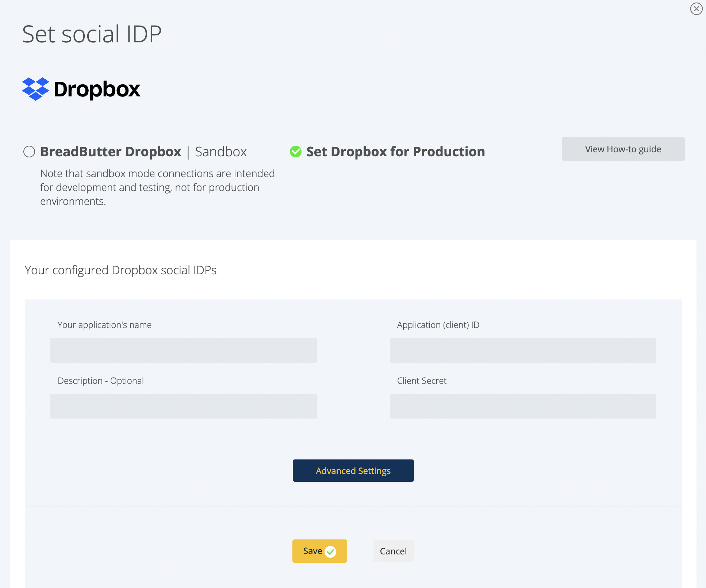This screenshot has width=706, height=588.
Task: Click the Set social IDP title
Action: [92, 34]
